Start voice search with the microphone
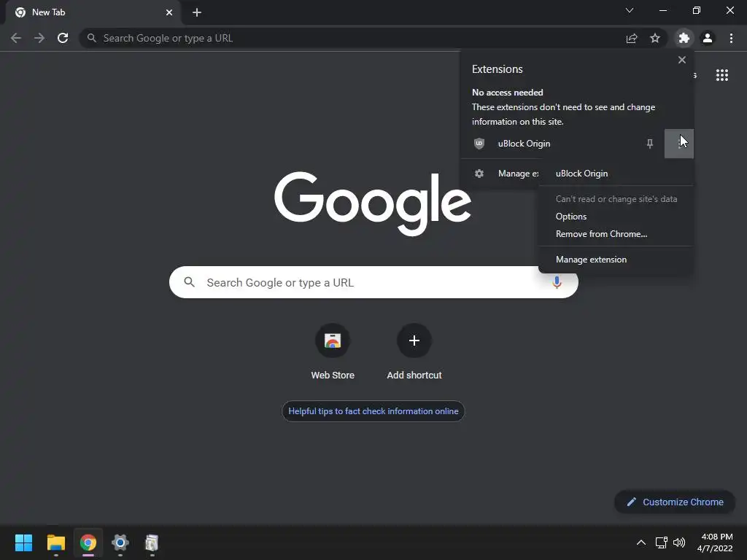 click(x=557, y=282)
